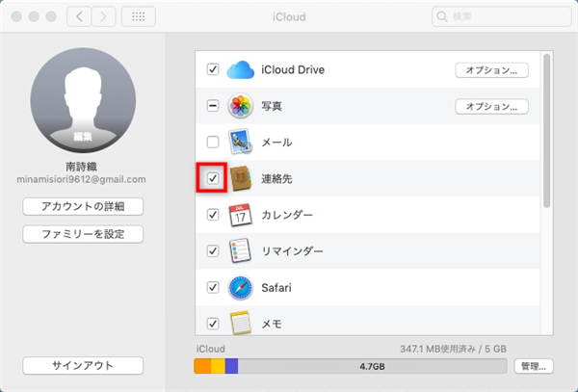Click the Reminders list icon
The image size is (578, 392).
(240, 250)
